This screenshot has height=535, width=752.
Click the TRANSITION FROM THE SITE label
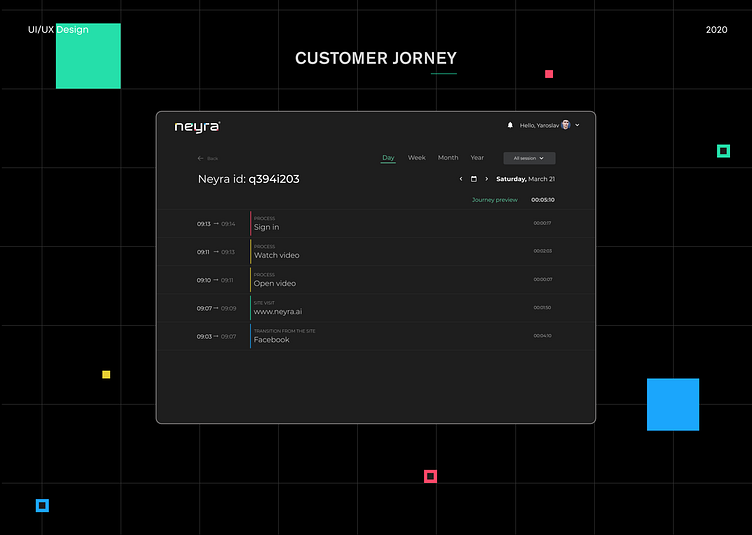[x=284, y=331]
